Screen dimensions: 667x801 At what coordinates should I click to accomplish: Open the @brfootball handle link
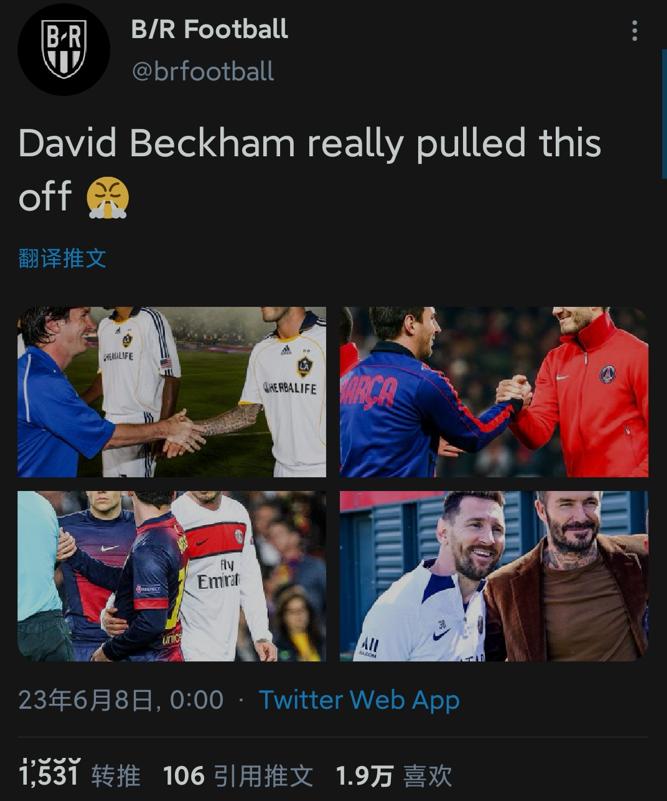(x=202, y=72)
